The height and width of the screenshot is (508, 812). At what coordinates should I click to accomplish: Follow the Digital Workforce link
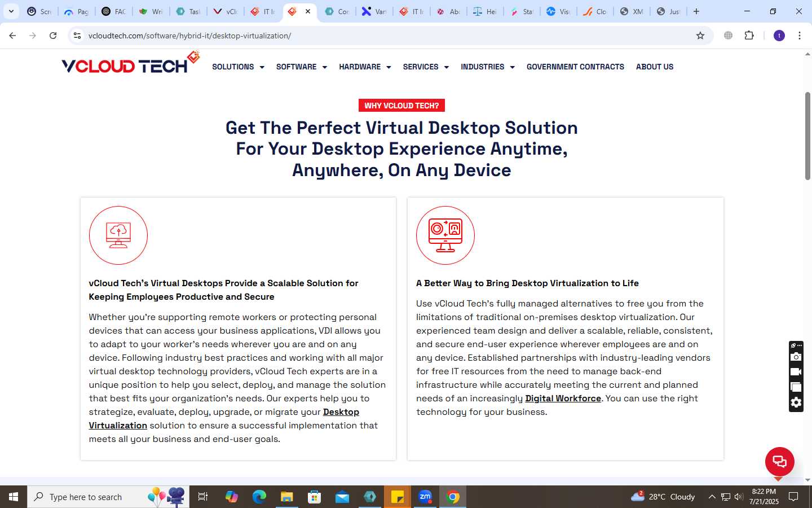pos(563,398)
